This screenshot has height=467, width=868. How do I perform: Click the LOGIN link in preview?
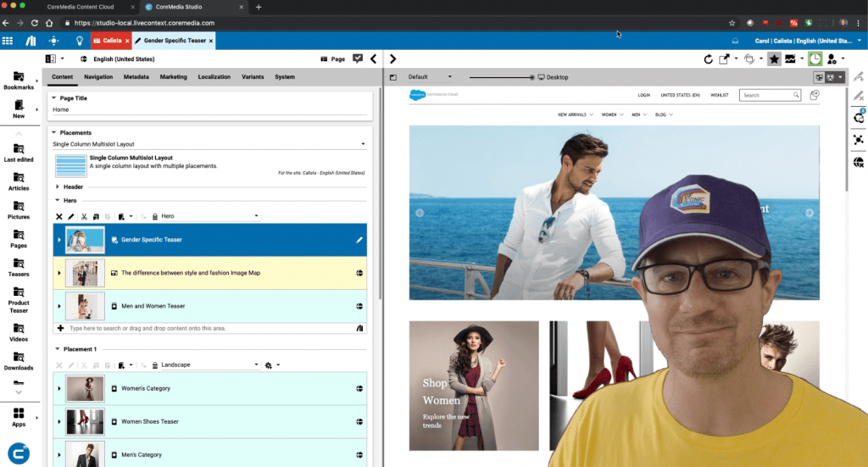tap(644, 95)
